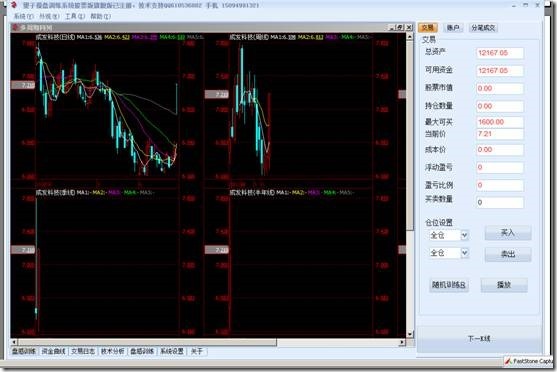Viewport: 557px width, 372px height.
Task: Click the chart vertical scrollbar down arrow
Action: [x=410, y=334]
